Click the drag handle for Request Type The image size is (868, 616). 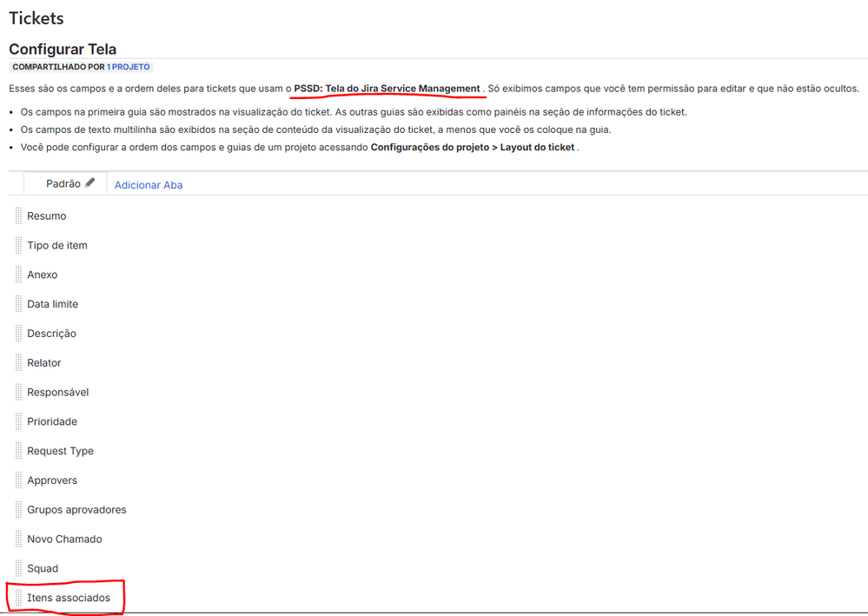pos(18,451)
